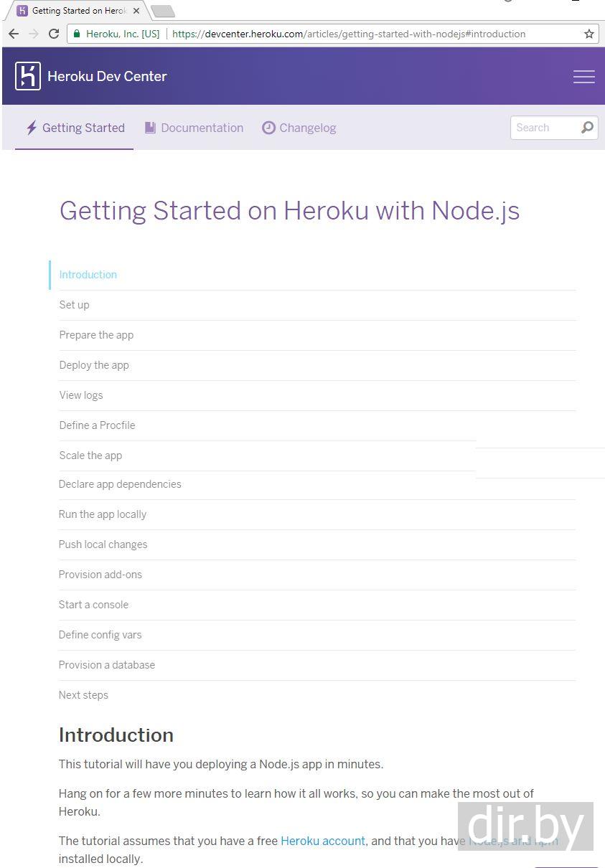Image resolution: width=605 pixels, height=868 pixels.
Task: Close the Getting Started browser tab
Action: pos(136,11)
